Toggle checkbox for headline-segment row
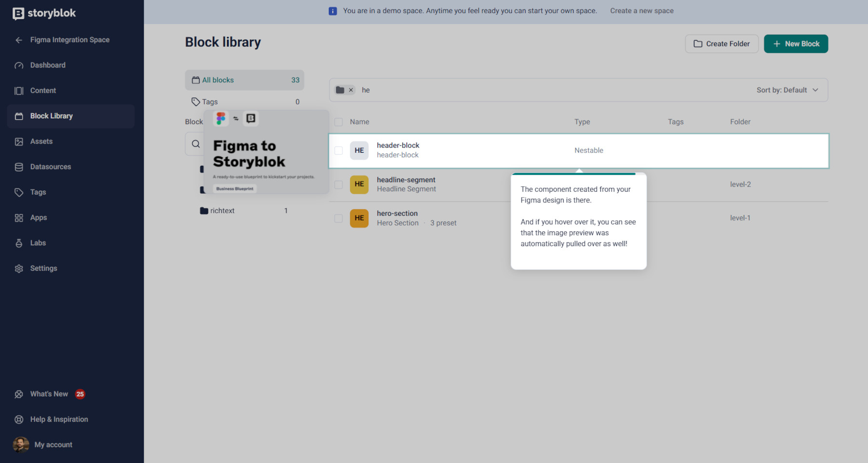 coord(339,185)
